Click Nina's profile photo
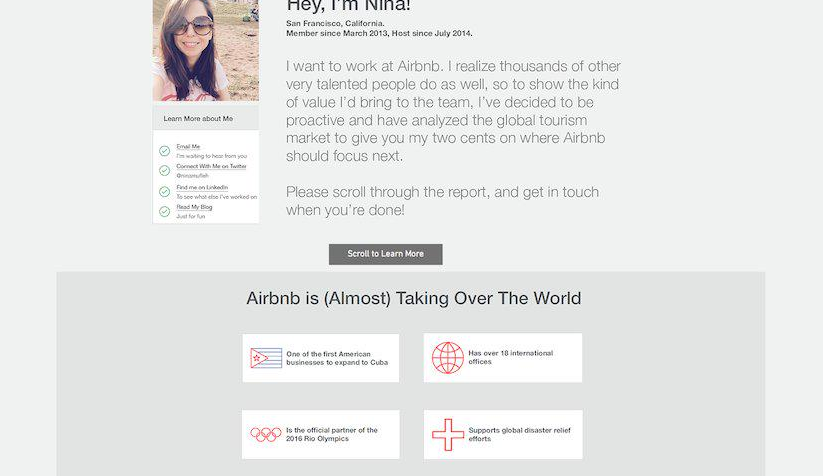The width and height of the screenshot is (823, 476). [205, 48]
